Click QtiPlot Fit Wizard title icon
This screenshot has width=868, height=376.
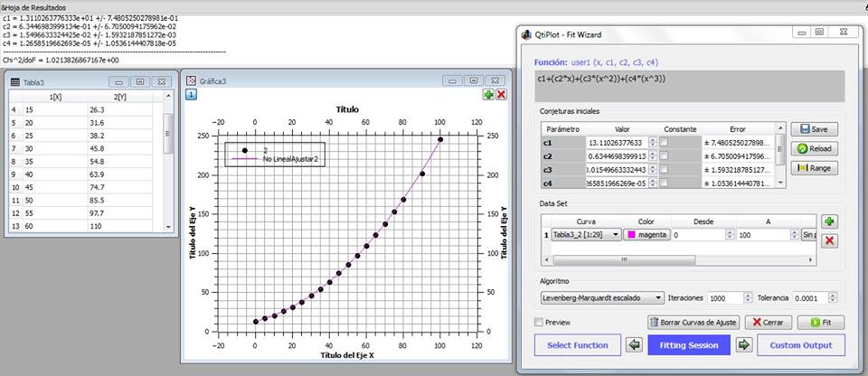(x=526, y=34)
